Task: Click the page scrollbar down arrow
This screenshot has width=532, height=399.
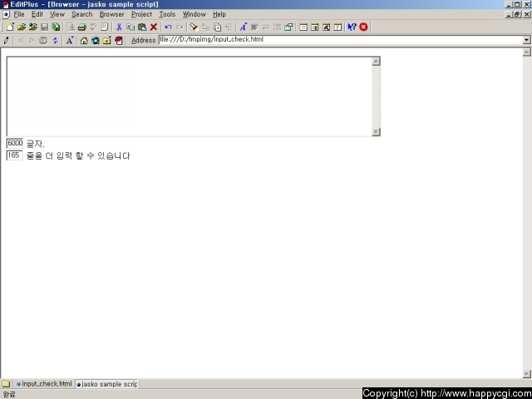Action: [526, 374]
